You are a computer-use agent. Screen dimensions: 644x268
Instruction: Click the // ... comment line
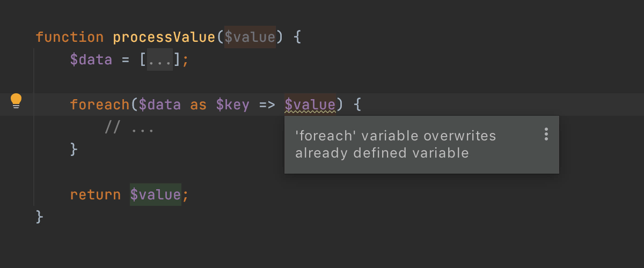(130, 128)
